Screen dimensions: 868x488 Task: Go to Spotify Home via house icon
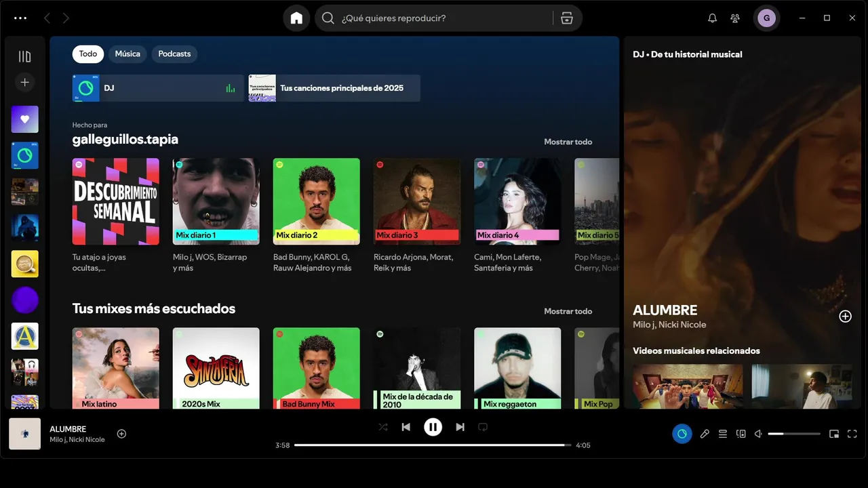296,18
